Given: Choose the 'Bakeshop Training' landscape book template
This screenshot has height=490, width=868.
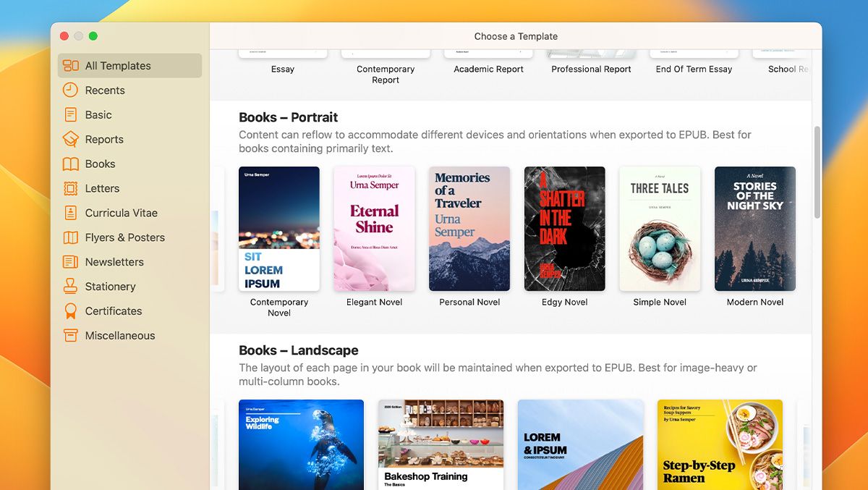Looking at the screenshot, I should pyautogui.click(x=441, y=444).
